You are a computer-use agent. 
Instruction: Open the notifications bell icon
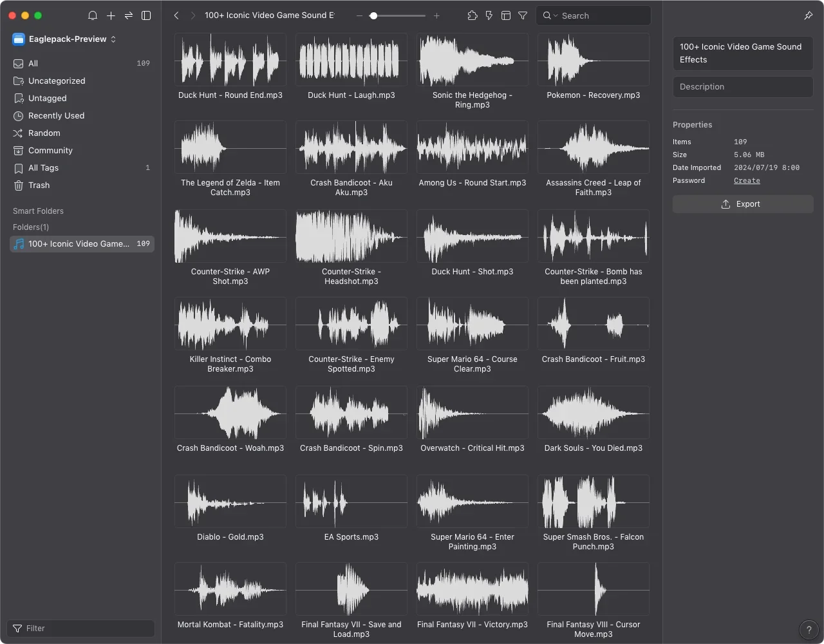93,15
